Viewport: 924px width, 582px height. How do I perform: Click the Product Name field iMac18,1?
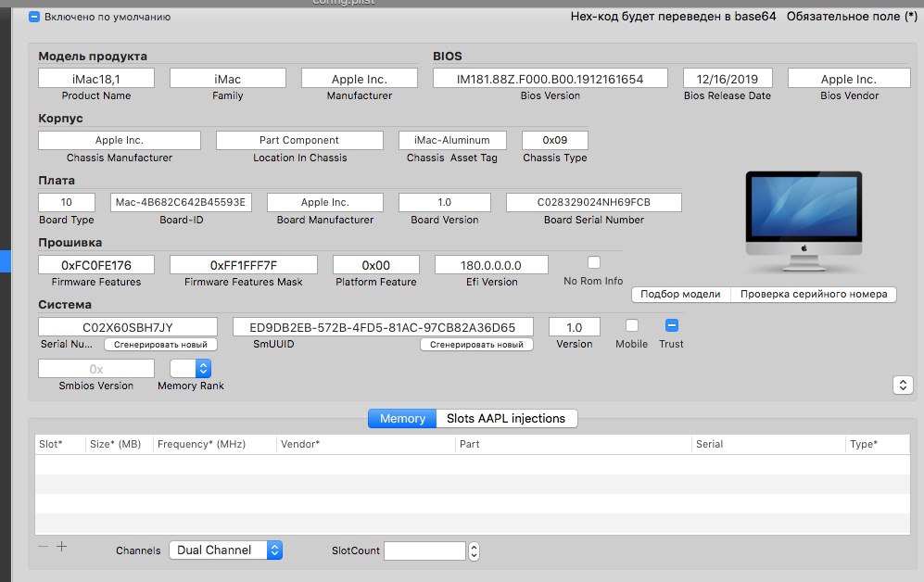pyautogui.click(x=96, y=79)
